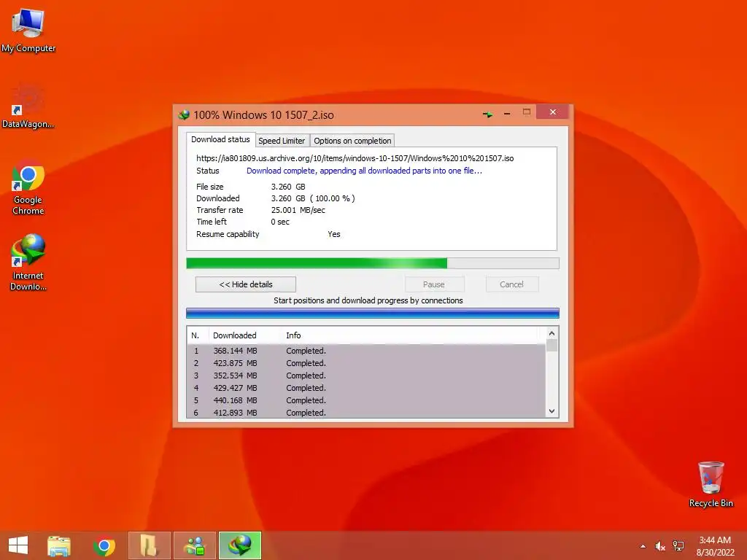Click the green arrow title bar icon

[x=487, y=114]
